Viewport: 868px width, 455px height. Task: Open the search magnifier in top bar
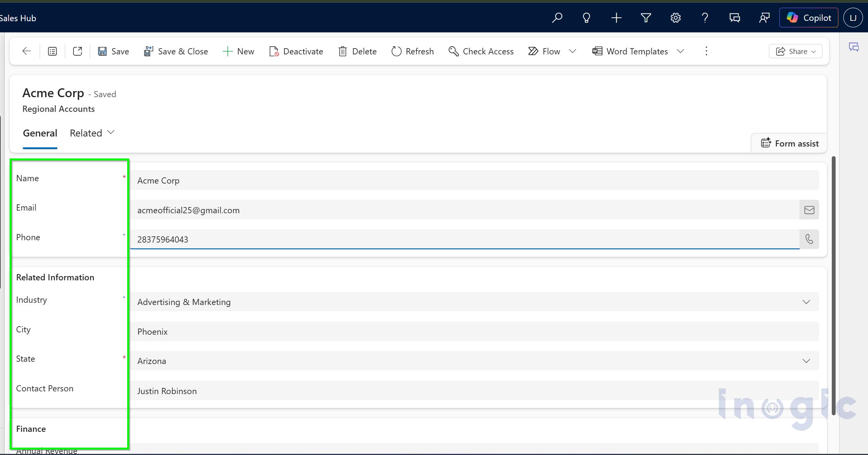pos(557,18)
